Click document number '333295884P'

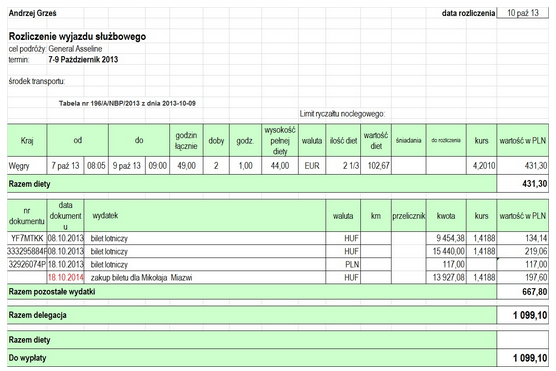(x=27, y=251)
